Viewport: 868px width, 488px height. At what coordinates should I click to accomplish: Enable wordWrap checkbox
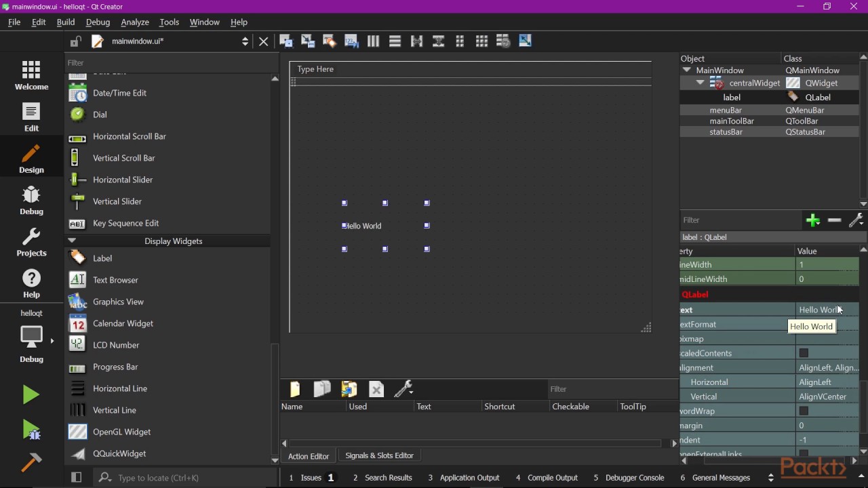(x=804, y=411)
